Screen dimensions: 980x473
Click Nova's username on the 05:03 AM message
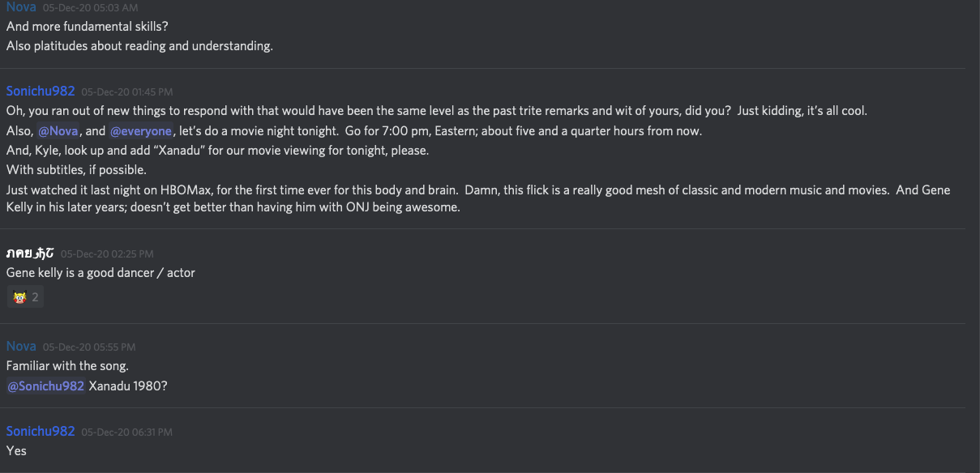coord(21,6)
